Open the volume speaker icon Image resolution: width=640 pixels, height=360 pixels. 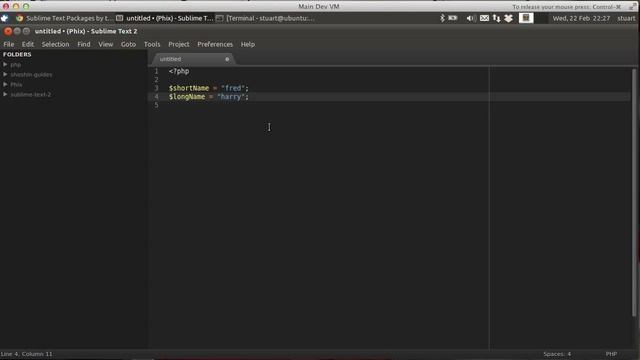click(x=471, y=18)
